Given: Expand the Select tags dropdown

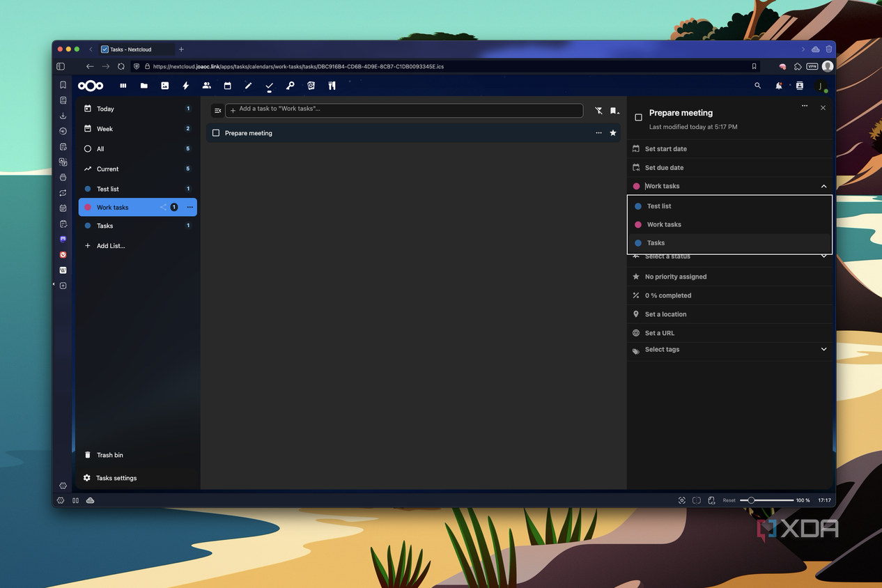Looking at the screenshot, I should (823, 349).
